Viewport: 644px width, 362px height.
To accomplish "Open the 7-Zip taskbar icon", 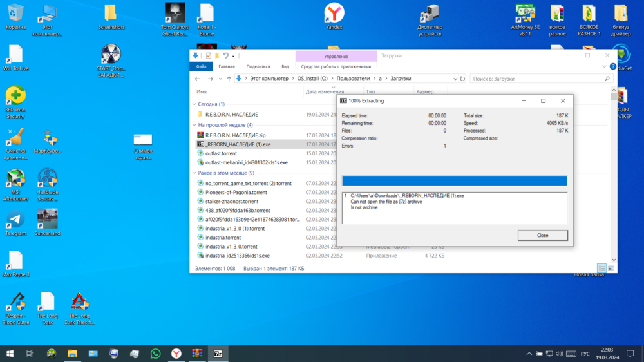I will [218, 354].
